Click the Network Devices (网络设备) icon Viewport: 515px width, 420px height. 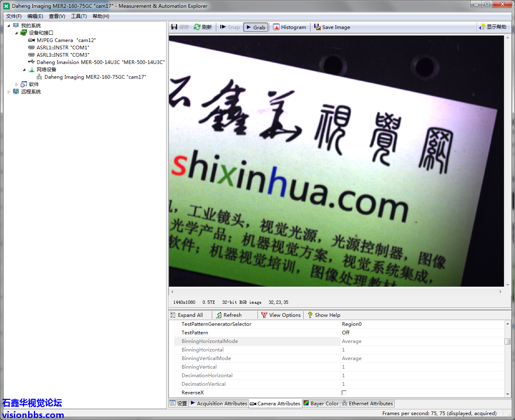(31, 70)
